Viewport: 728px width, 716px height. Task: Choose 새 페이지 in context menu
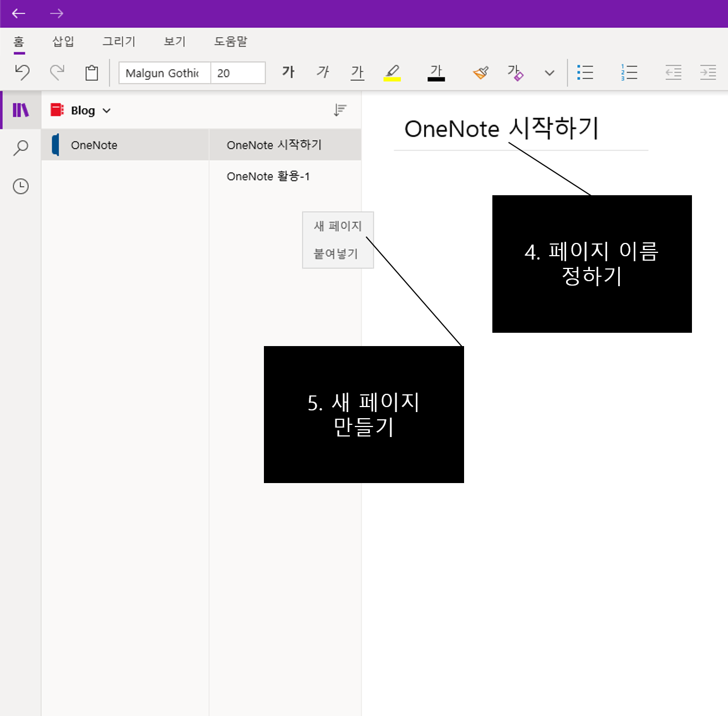pyautogui.click(x=338, y=226)
